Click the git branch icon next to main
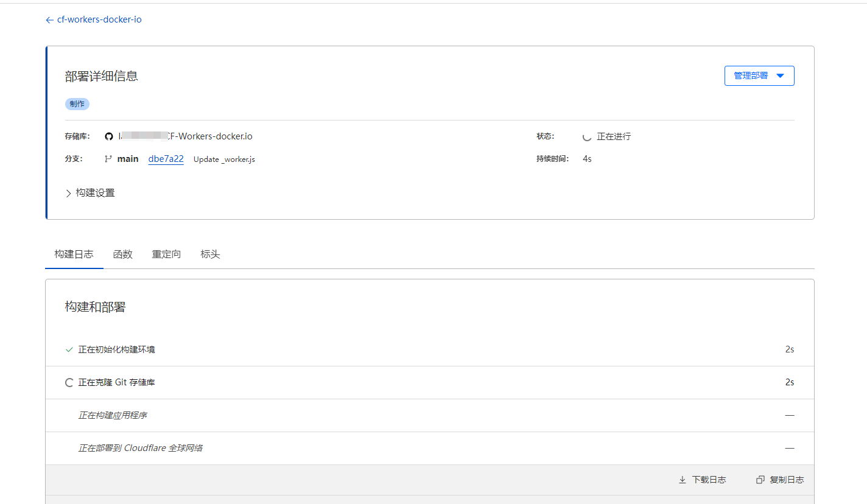 [x=108, y=159]
